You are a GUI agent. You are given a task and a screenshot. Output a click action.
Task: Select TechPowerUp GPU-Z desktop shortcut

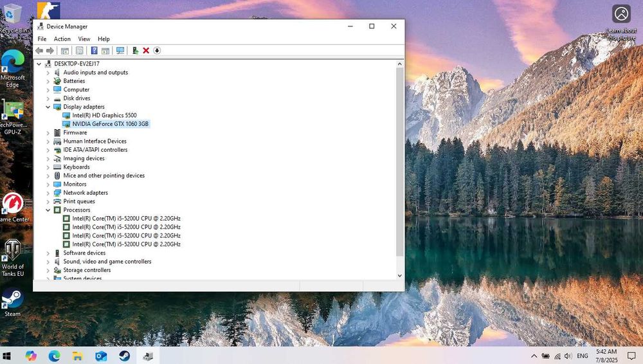coord(12,118)
